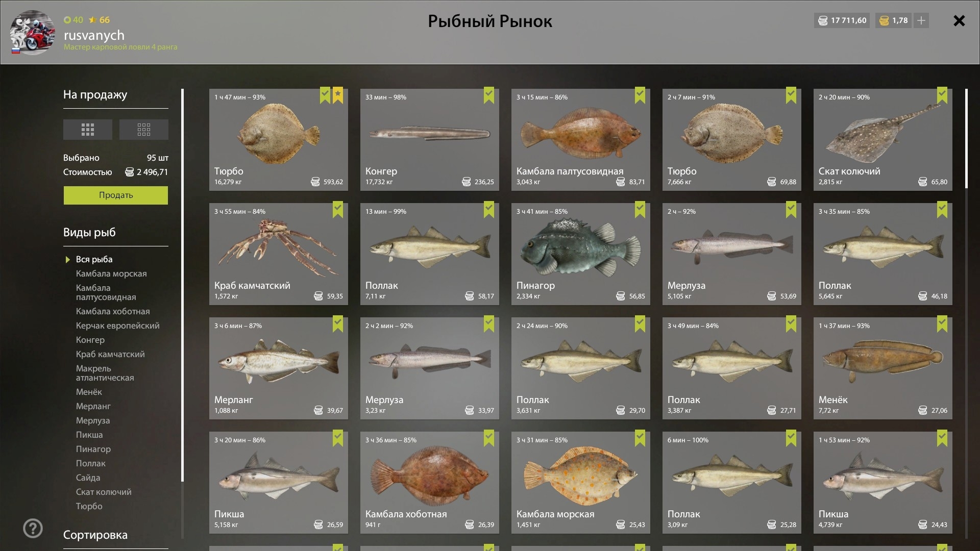980x551 pixels.
Task: Filter by Камбала палтусовидная fish type
Action: pos(106,292)
